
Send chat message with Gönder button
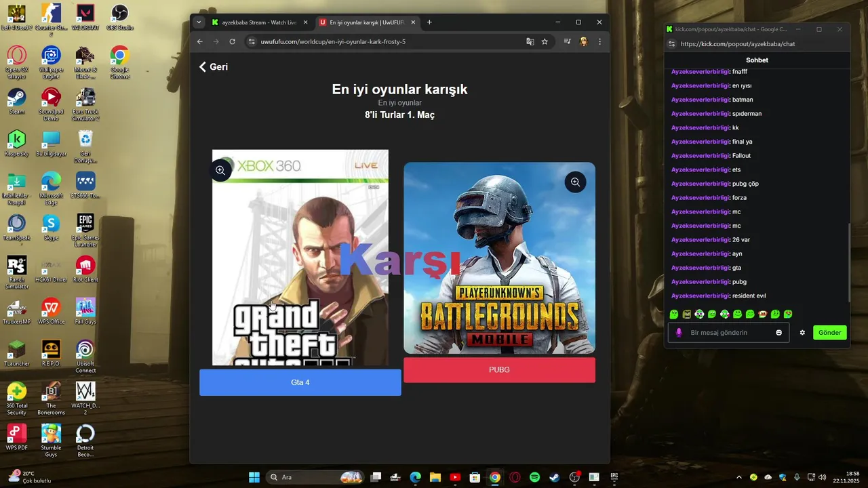click(830, 333)
